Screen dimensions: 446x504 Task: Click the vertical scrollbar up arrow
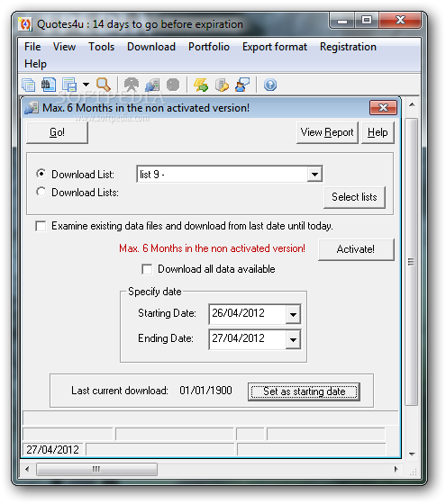(x=413, y=104)
